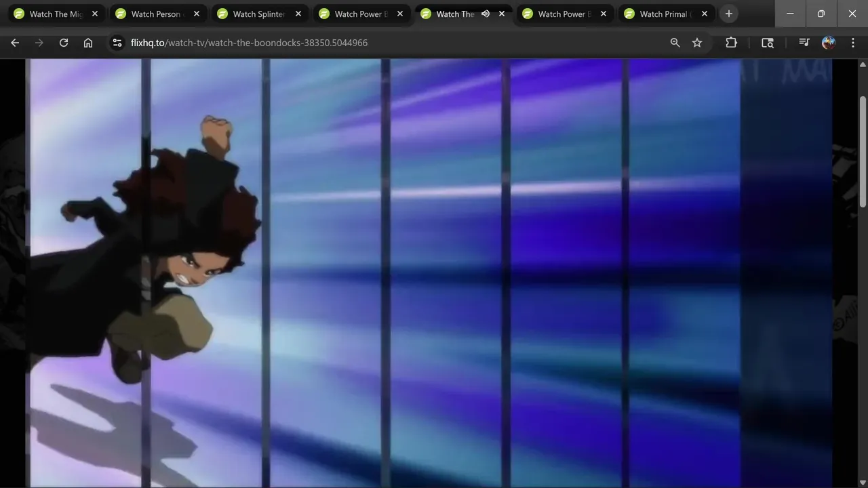Go back to the previous page
This screenshot has height=488, width=868.
(x=15, y=43)
